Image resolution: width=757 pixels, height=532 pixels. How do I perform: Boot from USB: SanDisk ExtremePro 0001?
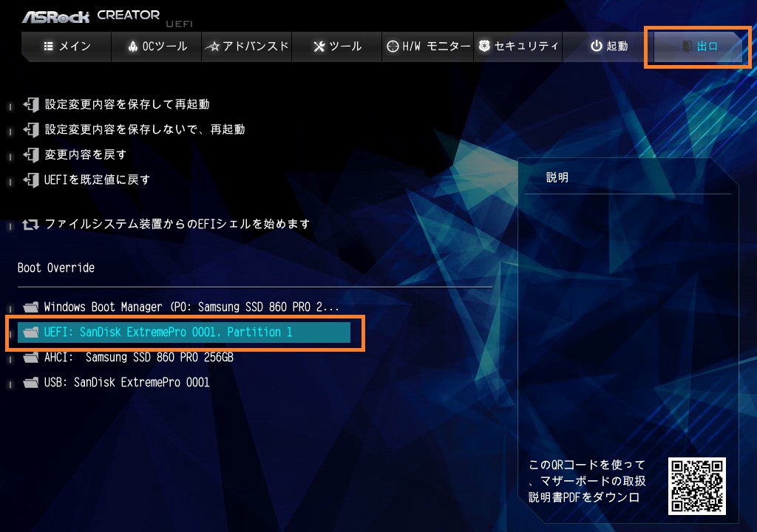click(127, 382)
